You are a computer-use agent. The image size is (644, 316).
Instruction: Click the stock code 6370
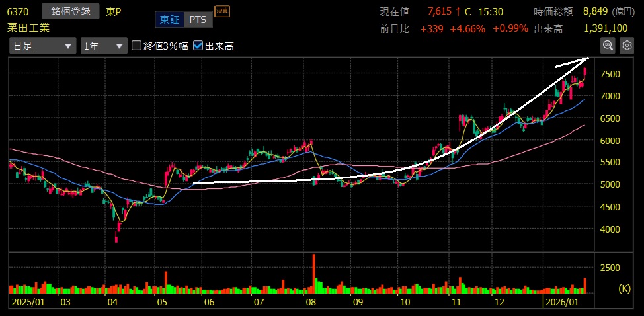coord(18,11)
